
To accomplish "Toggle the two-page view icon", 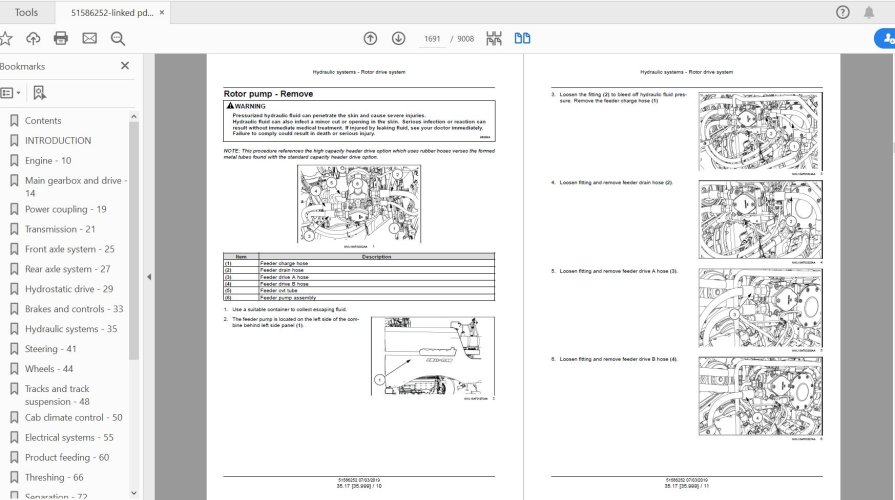I will [x=522, y=38].
